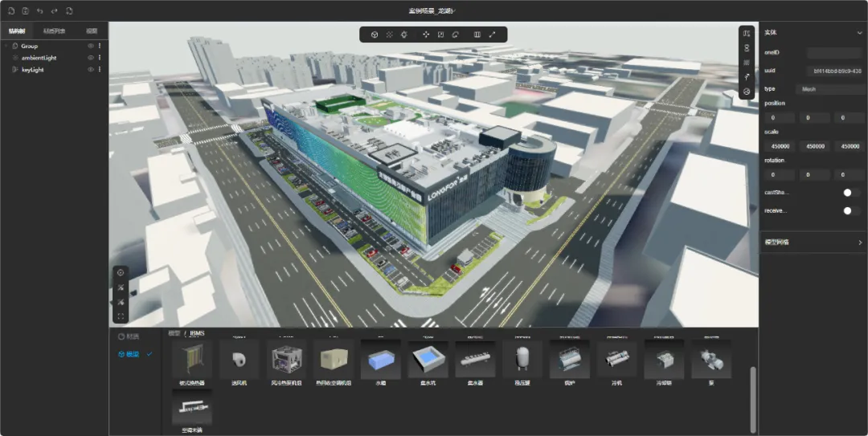This screenshot has height=436, width=868.
Task: Select the rotate tool in viewport toolbar
Action: click(455, 35)
